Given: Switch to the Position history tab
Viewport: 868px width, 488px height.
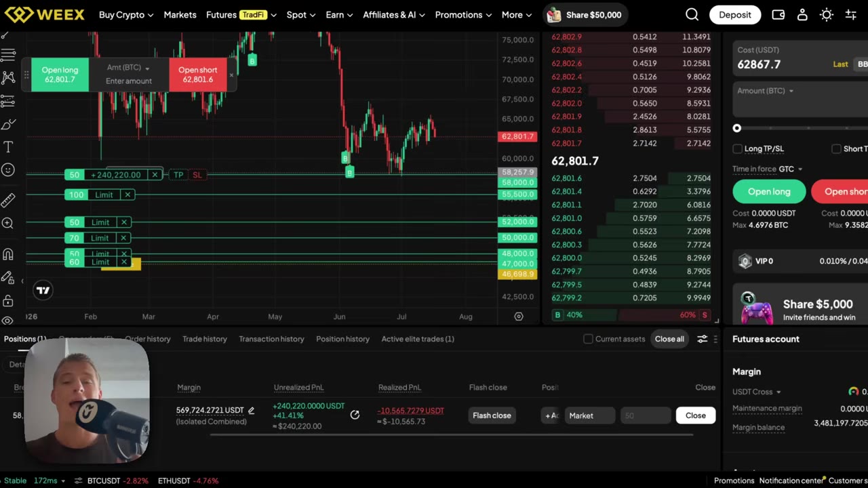Looking at the screenshot, I should [342, 339].
